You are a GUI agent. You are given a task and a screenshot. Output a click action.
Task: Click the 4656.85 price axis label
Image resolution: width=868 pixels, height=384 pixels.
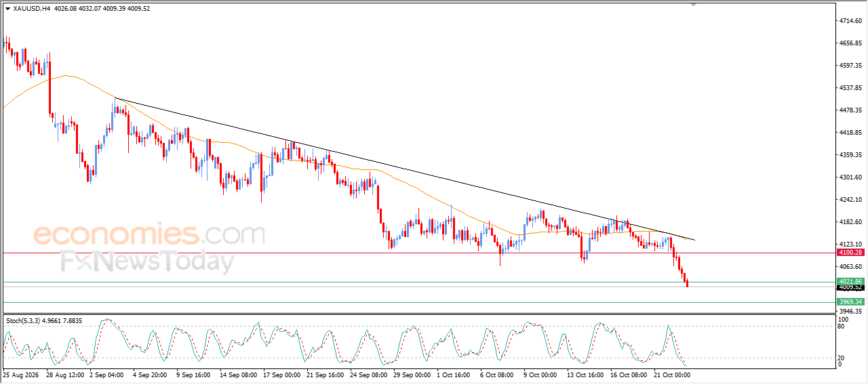coord(850,43)
